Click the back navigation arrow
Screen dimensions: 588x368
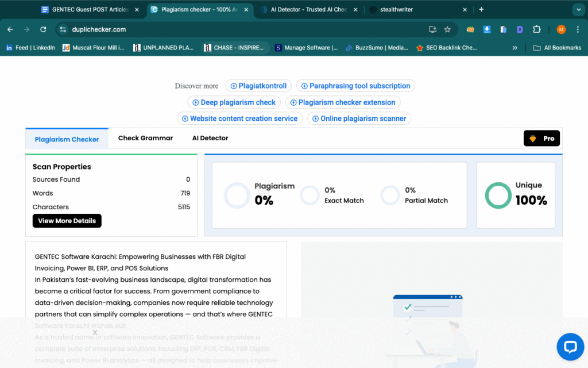pyautogui.click(x=10, y=29)
